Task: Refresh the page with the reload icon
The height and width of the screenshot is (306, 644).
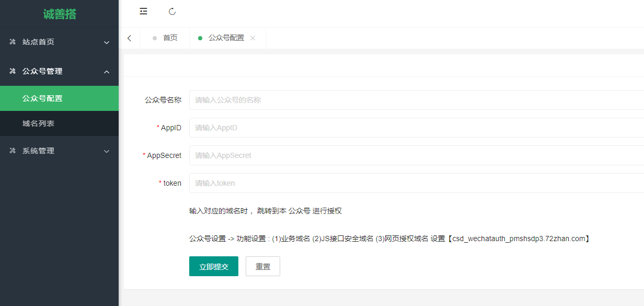Action: tap(172, 11)
